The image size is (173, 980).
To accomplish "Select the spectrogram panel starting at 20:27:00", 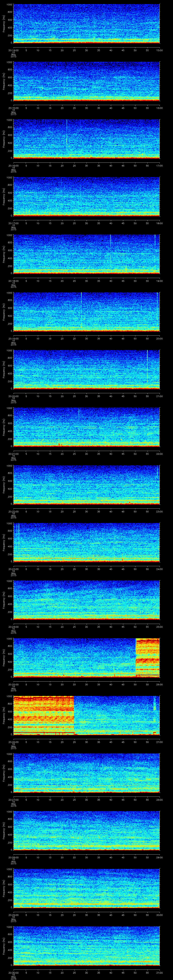I will pos(87,773).
